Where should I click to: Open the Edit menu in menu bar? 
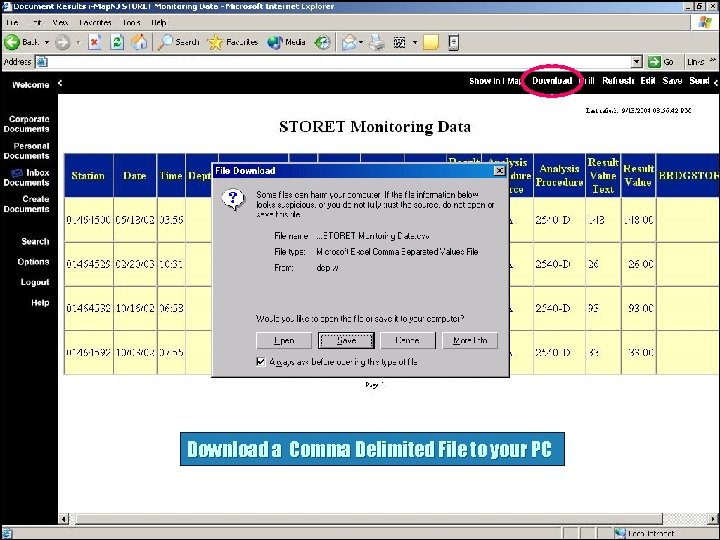point(37,22)
